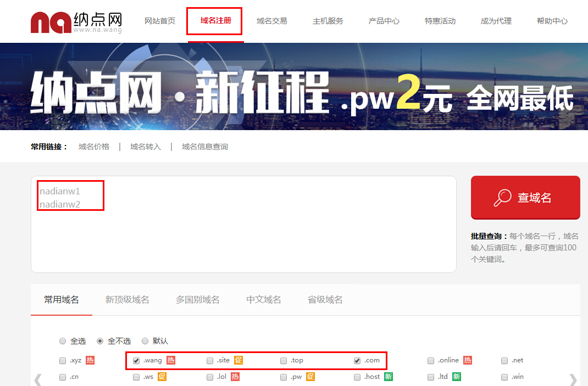Check the .xyz domain checkbox
Viewport: 588px width, 386px height.
[x=63, y=361]
